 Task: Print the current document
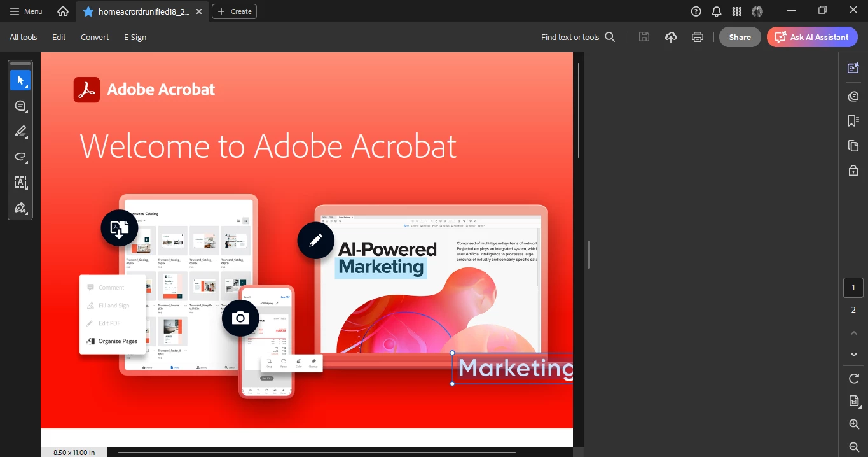coord(698,37)
